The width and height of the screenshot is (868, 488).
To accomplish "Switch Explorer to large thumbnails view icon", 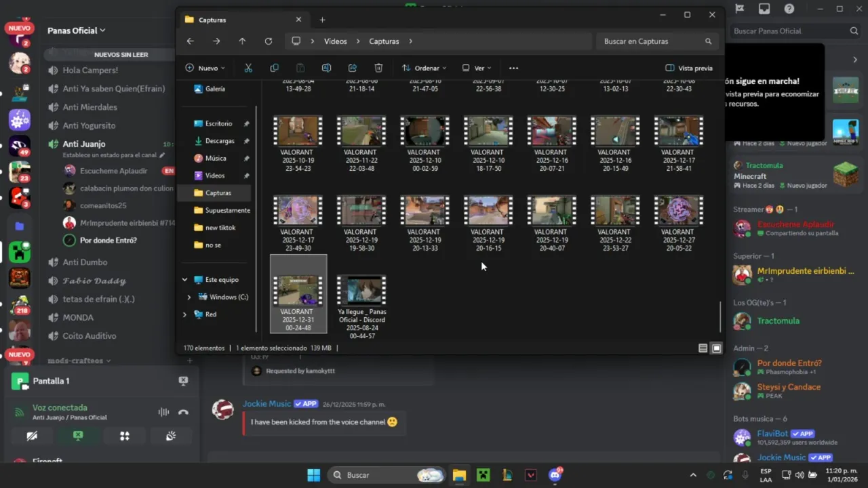I will [x=716, y=348].
